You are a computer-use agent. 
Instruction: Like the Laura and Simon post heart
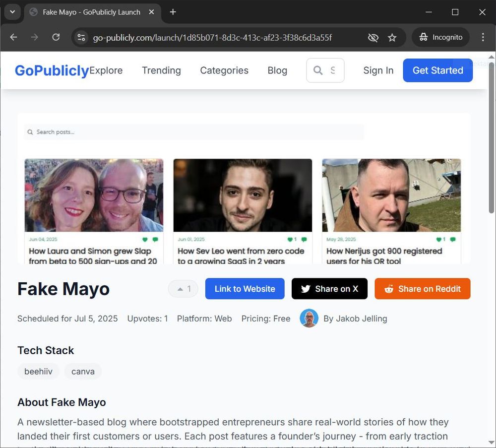click(145, 240)
